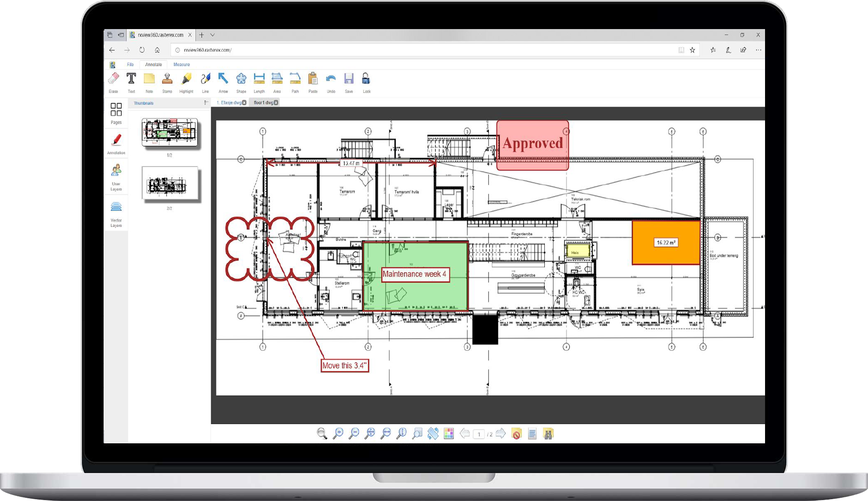Screen dimensions: 868x501
Task: Select the Length measurement tool
Action: pos(259,78)
